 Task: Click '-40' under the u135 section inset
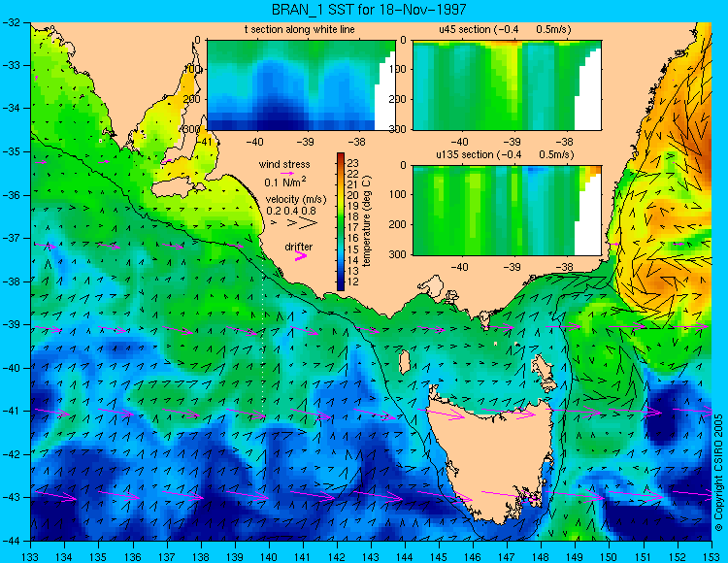(459, 267)
